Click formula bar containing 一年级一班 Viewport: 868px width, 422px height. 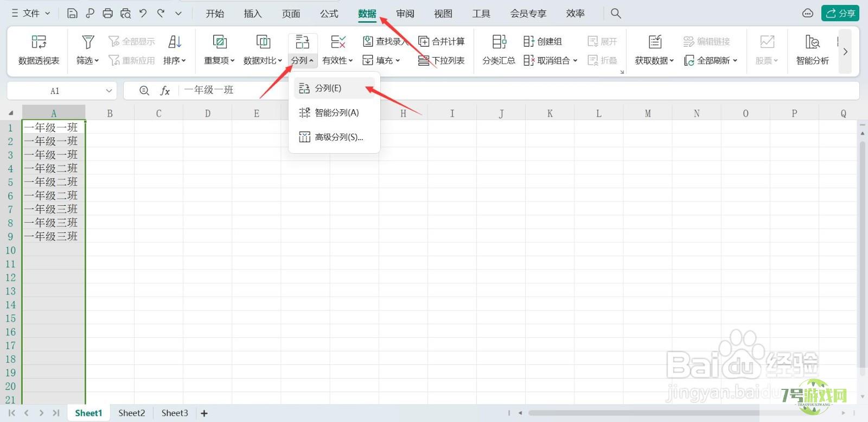pyautogui.click(x=519, y=90)
